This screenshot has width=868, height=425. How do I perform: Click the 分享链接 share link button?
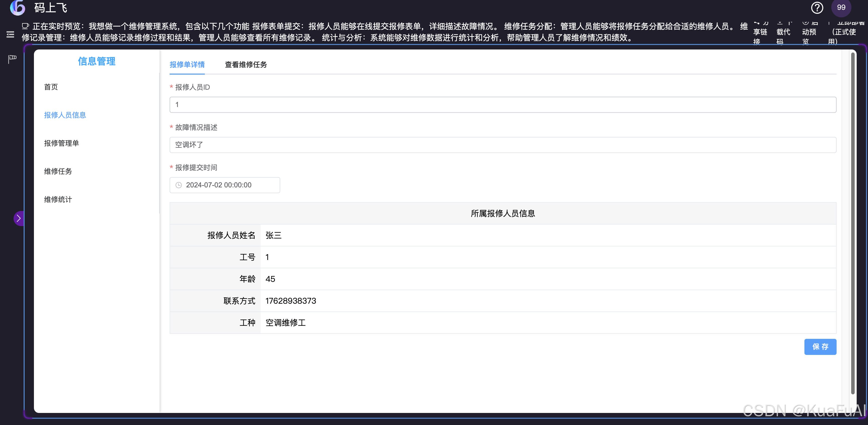pyautogui.click(x=760, y=32)
